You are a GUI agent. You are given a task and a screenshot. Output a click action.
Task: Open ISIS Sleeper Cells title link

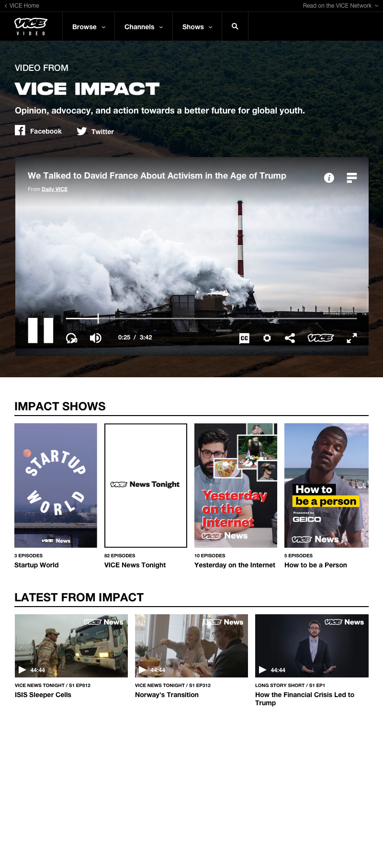pos(43,695)
